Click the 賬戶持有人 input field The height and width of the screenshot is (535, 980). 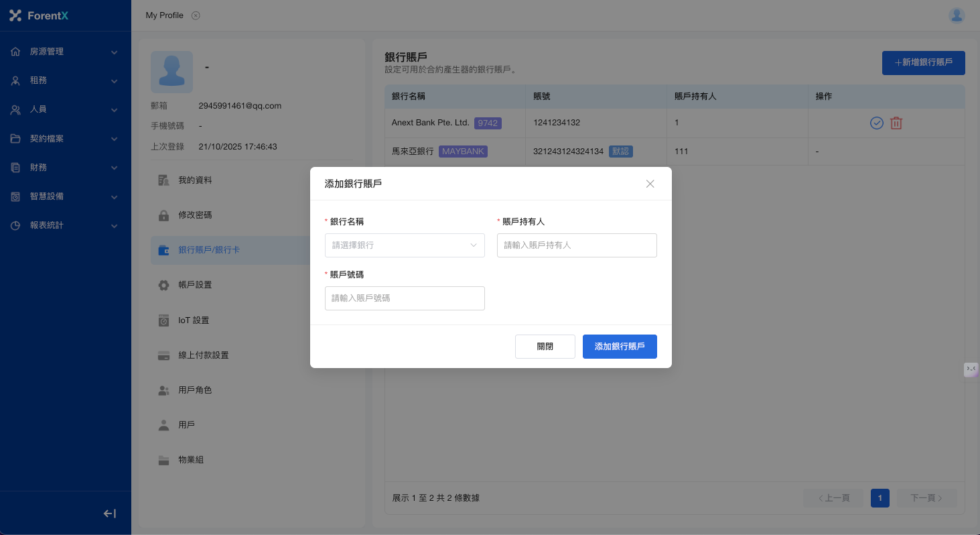[x=577, y=245]
